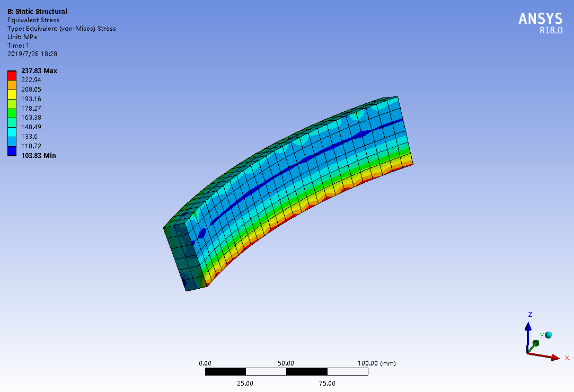Click the "Equivalent Stress" result label
This screenshot has width=574, height=392.
(33, 20)
